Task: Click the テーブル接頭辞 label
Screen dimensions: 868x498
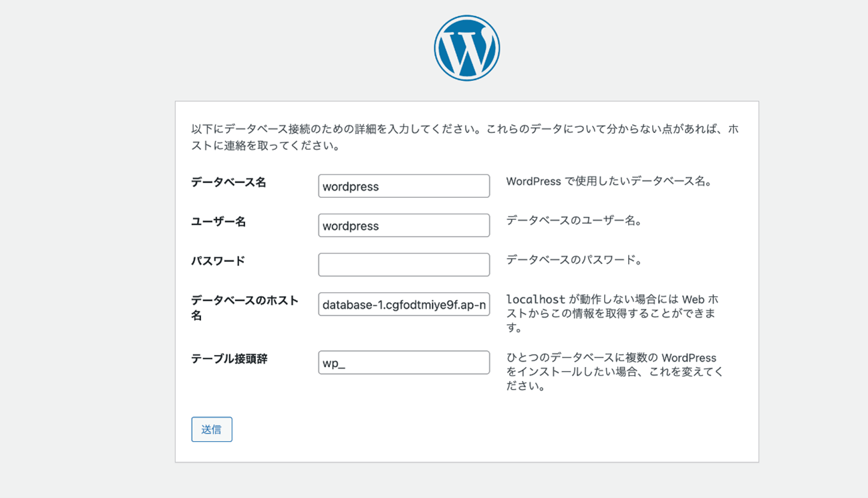Action: coord(229,359)
